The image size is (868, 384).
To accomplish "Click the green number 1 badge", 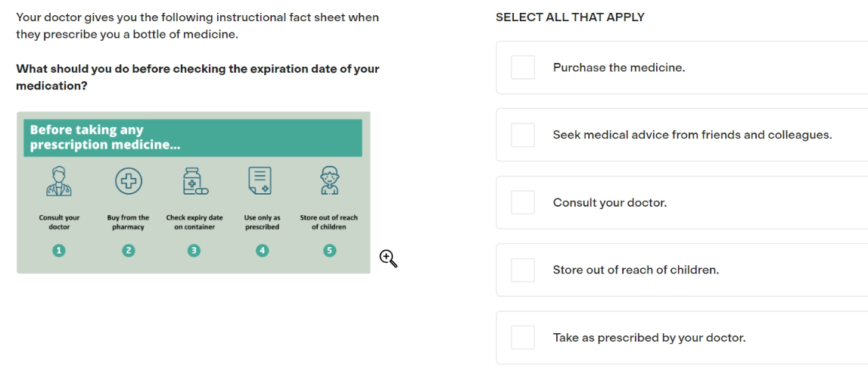I will pyautogui.click(x=59, y=251).
